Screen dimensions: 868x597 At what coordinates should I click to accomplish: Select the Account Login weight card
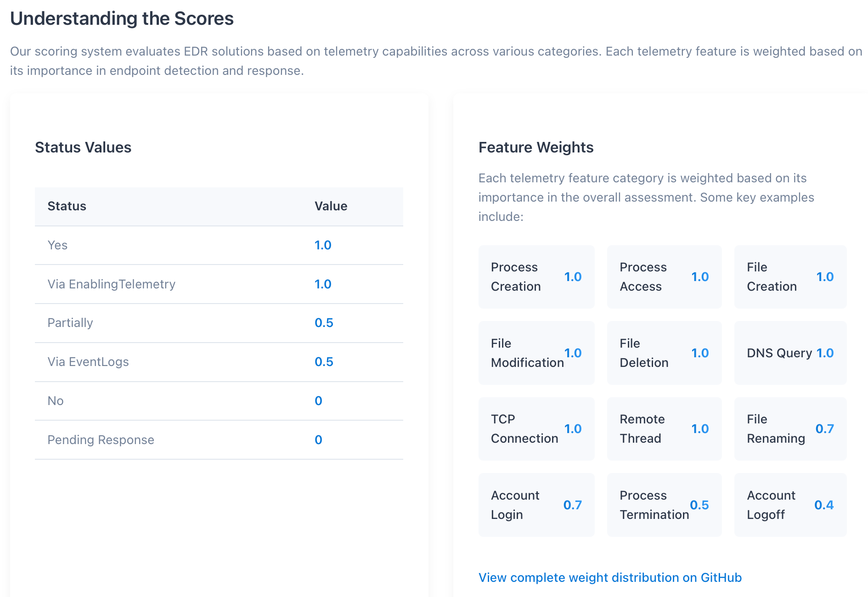tap(536, 505)
